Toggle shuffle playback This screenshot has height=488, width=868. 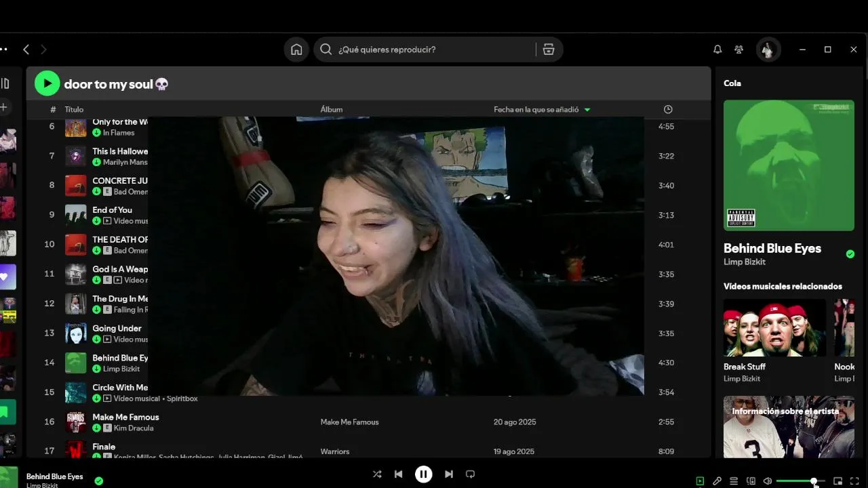(377, 474)
